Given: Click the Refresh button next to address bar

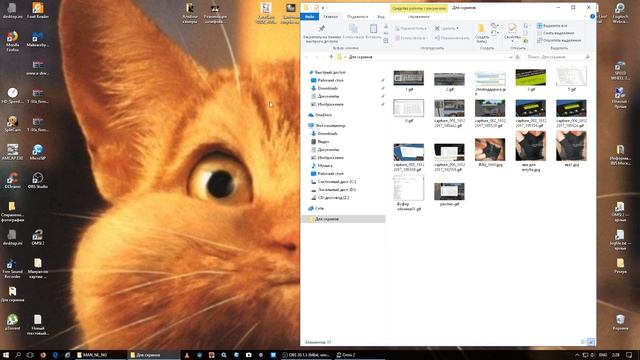Looking at the screenshot, I should (518, 57).
